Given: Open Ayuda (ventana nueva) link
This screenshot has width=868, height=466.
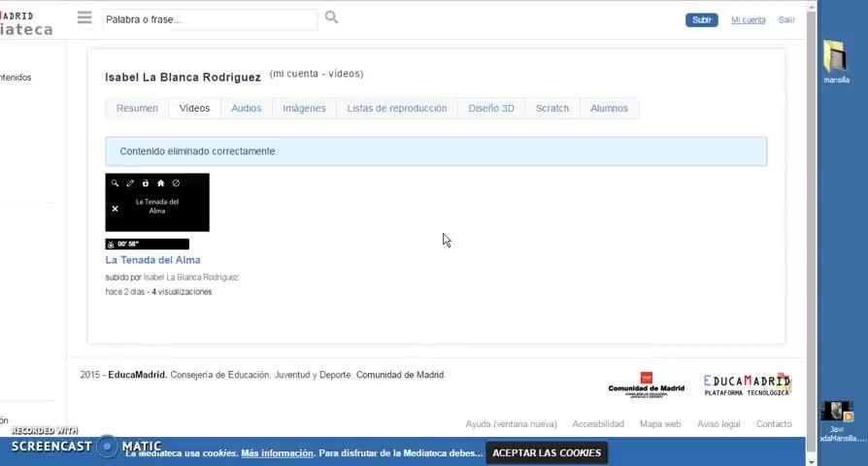Looking at the screenshot, I should pyautogui.click(x=511, y=424).
